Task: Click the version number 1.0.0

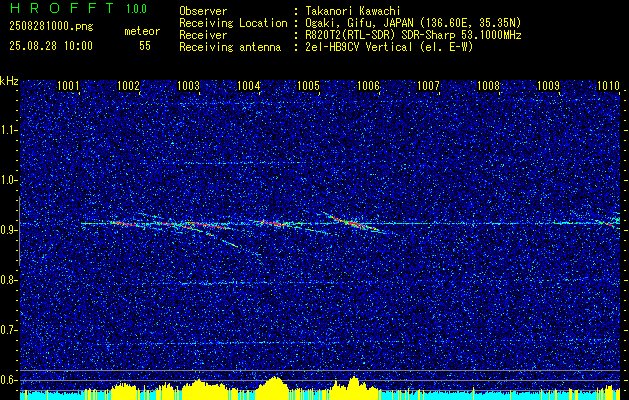Action: click(x=136, y=9)
